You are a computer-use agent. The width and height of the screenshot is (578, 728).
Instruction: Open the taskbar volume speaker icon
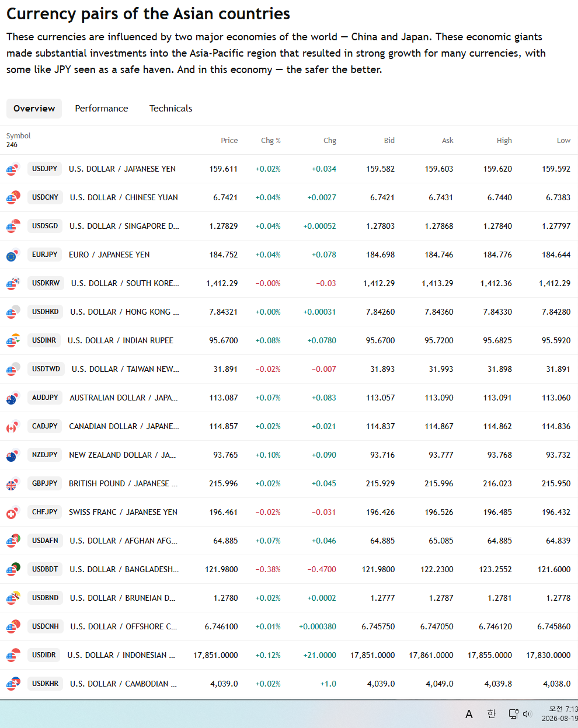527,713
